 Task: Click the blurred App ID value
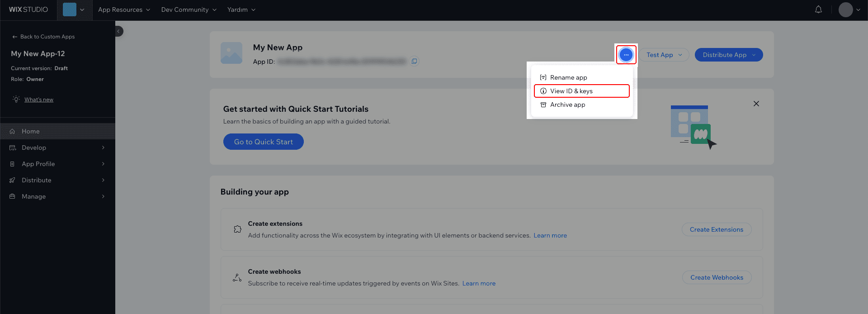[342, 61]
